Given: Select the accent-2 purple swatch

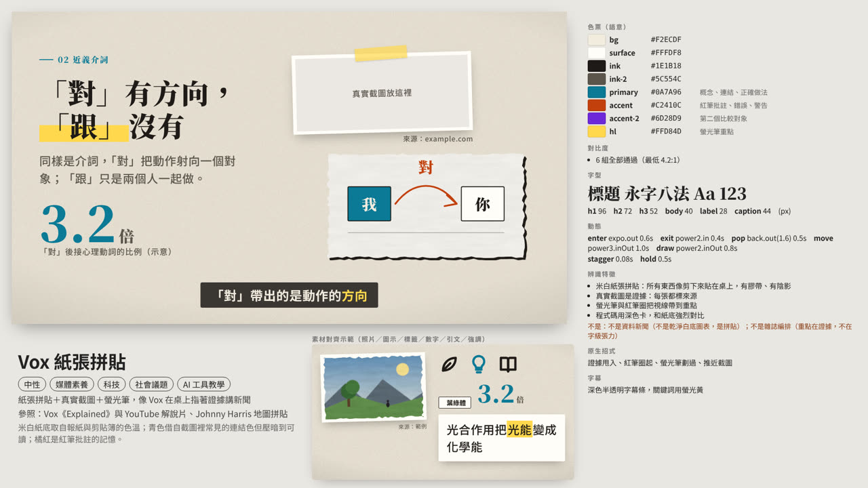Looking at the screenshot, I should click(597, 119).
